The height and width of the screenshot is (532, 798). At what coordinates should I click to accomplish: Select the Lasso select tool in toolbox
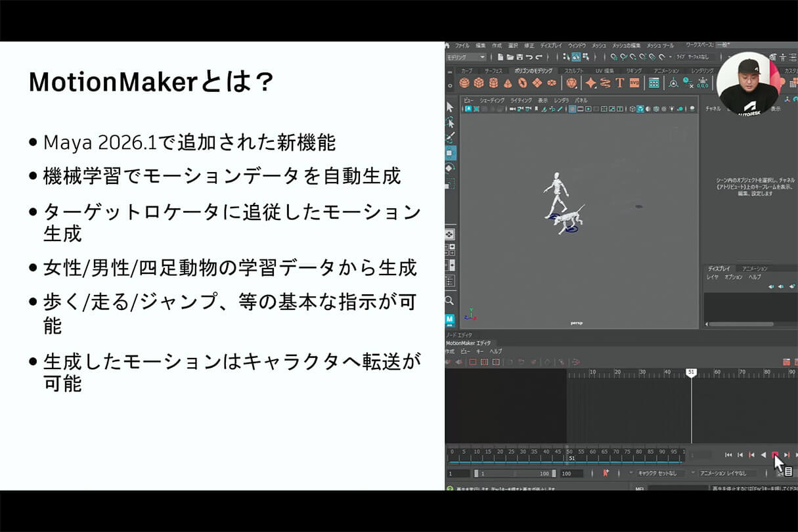(x=450, y=122)
